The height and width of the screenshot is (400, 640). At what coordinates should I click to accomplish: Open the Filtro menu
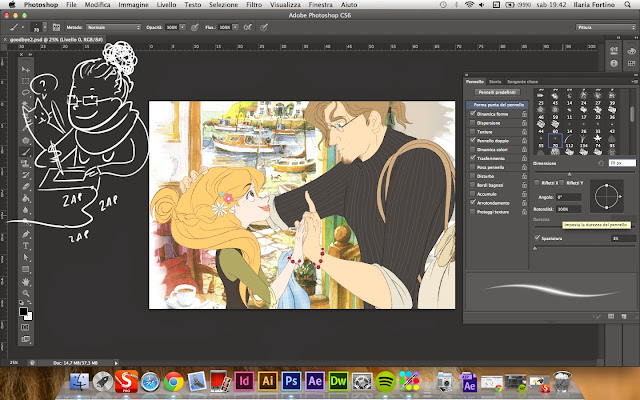254,4
